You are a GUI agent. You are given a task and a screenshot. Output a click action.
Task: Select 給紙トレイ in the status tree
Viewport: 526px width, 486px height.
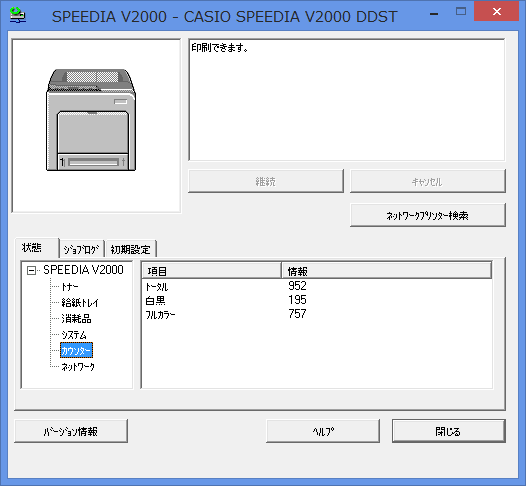coord(80,303)
